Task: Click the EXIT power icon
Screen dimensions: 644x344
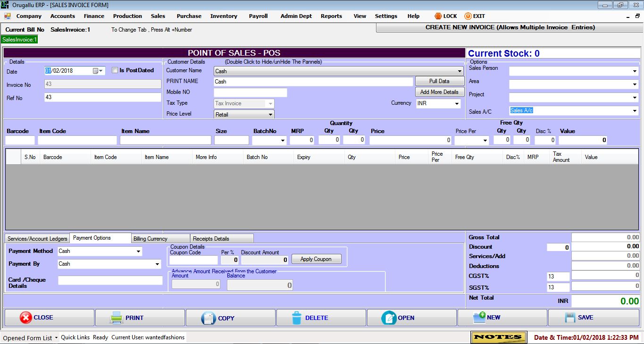Action: click(x=468, y=16)
